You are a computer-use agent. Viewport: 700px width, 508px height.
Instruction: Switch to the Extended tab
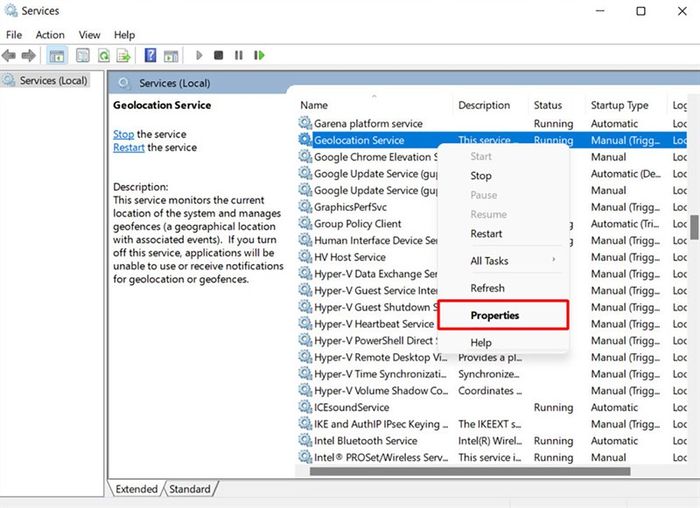(136, 489)
